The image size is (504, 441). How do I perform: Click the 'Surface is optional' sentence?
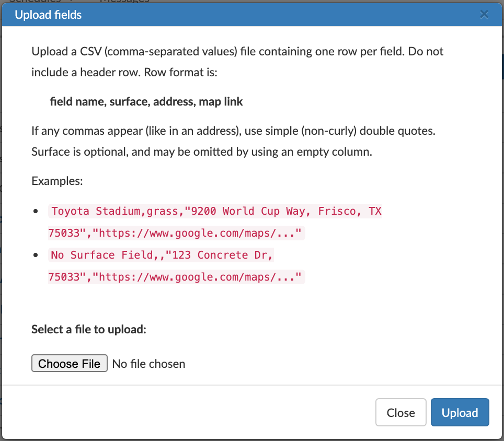coord(202,152)
